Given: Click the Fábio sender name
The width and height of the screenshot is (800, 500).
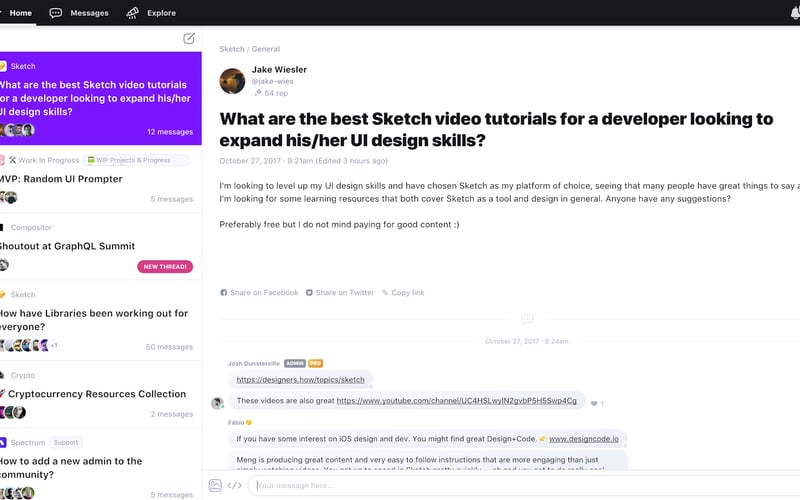Looking at the screenshot, I should click(236, 422).
